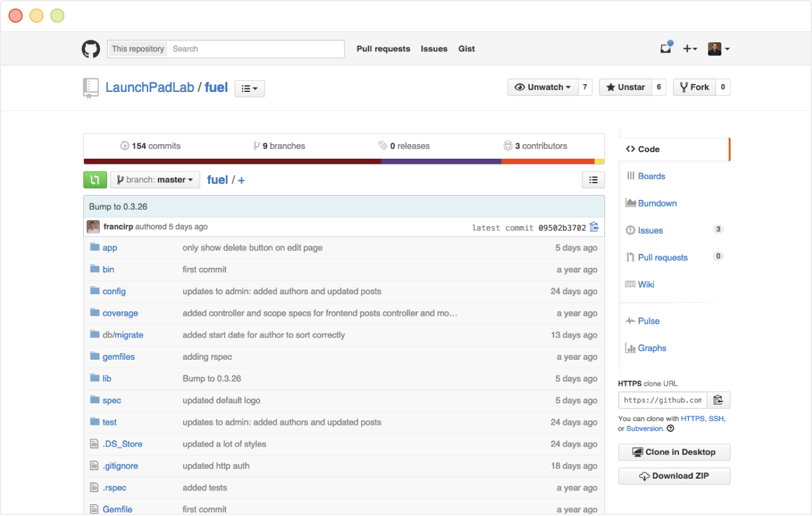The image size is (812, 516).
Task: Click the clone URL help question icon
Action: point(671,428)
